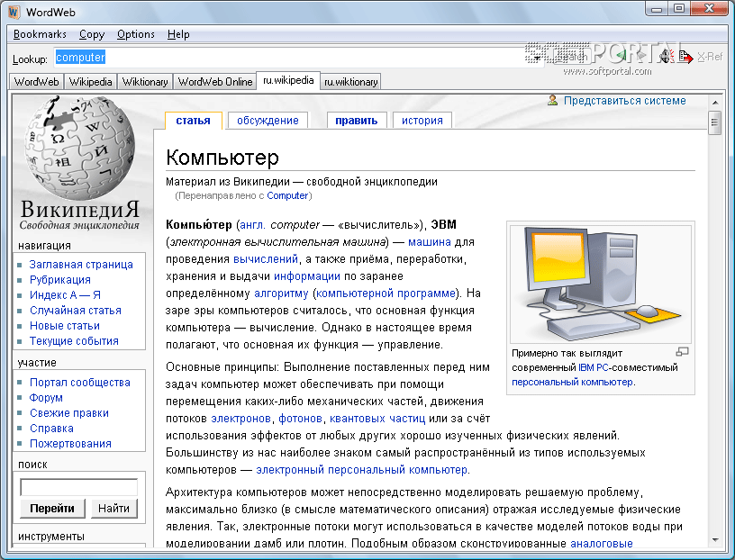
Task: Click the copy-and-replace document icon with red arrow
Action: [686, 57]
